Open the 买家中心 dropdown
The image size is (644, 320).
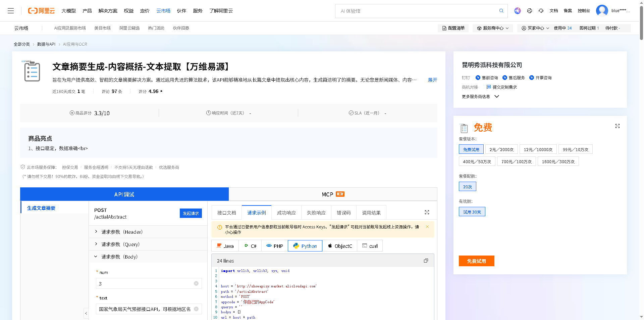535,28
